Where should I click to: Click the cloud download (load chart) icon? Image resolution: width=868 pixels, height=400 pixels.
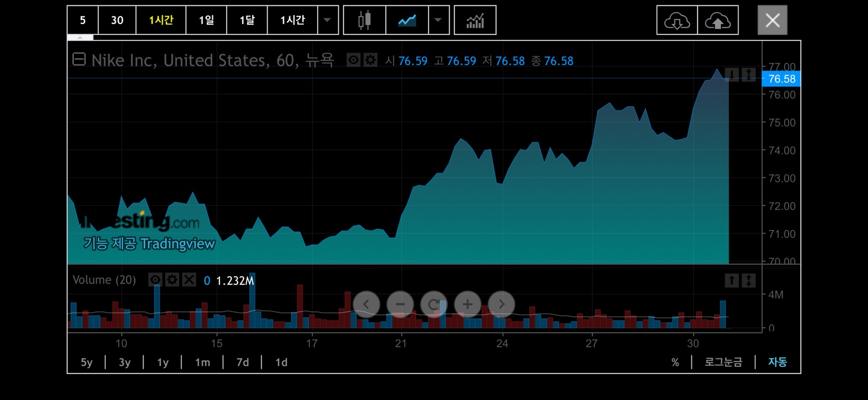[x=677, y=20]
